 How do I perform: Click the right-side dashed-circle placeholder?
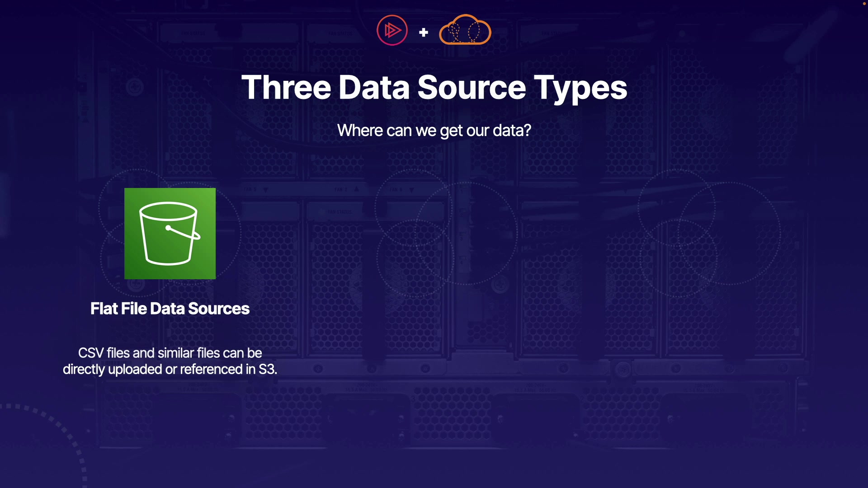coord(708,234)
